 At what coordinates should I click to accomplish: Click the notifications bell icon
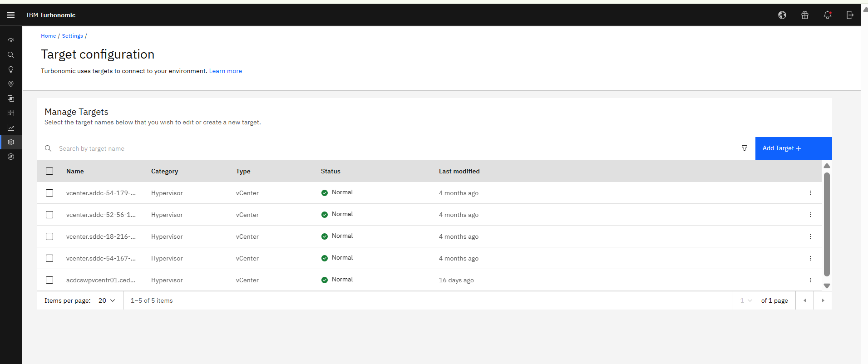tap(827, 15)
